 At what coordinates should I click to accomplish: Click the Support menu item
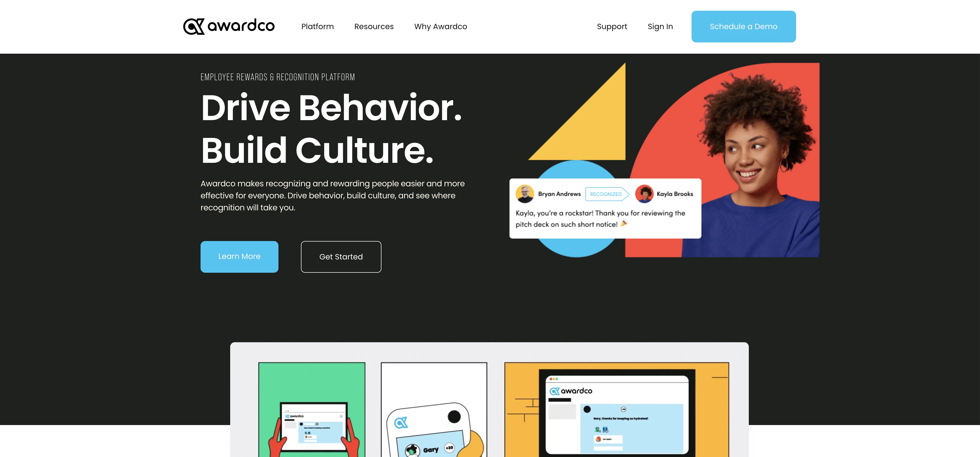(612, 26)
